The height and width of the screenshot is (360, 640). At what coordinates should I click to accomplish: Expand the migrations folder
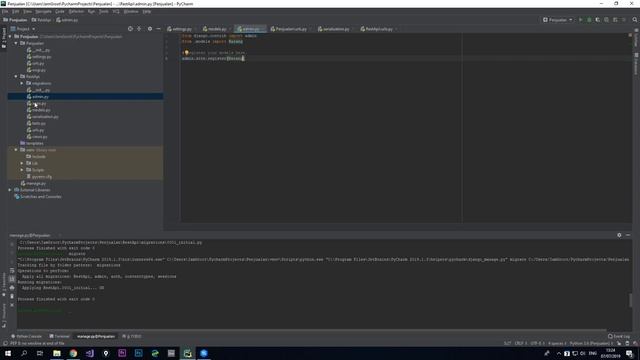[x=22, y=83]
